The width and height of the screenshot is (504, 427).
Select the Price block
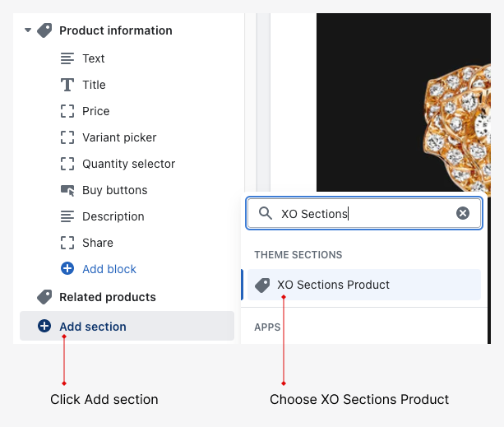coord(95,111)
